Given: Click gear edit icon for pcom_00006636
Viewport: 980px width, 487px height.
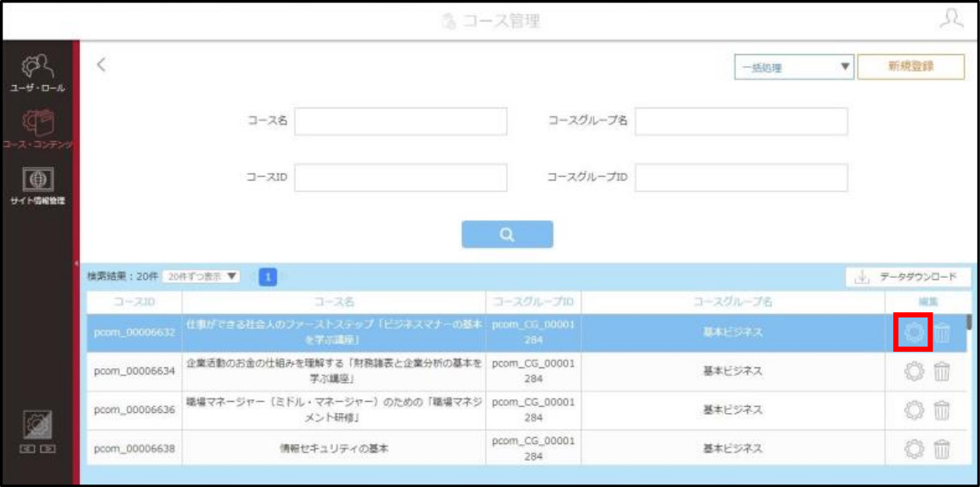Looking at the screenshot, I should point(914,410).
